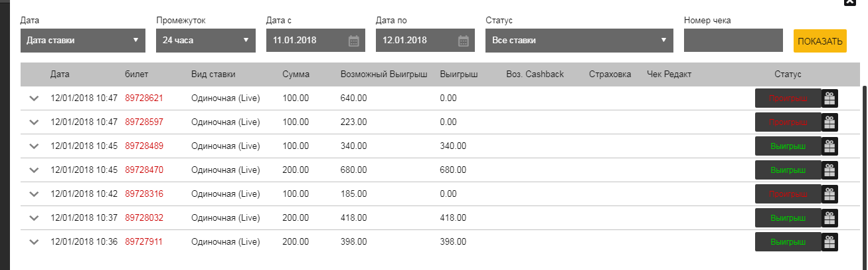Open the '24 часа' period dropdown
The height and width of the screenshot is (270, 868).
pyautogui.click(x=206, y=41)
